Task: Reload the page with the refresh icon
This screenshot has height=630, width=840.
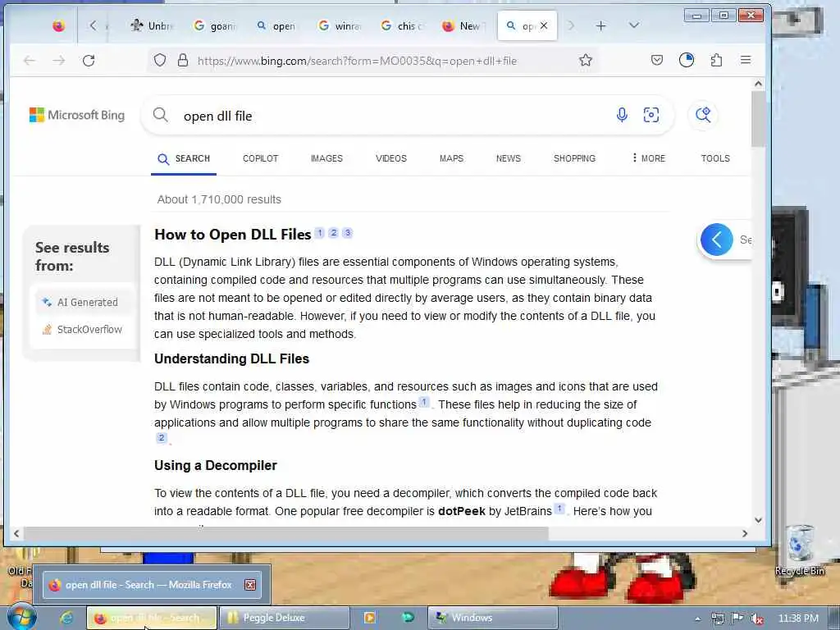Action: [89, 61]
